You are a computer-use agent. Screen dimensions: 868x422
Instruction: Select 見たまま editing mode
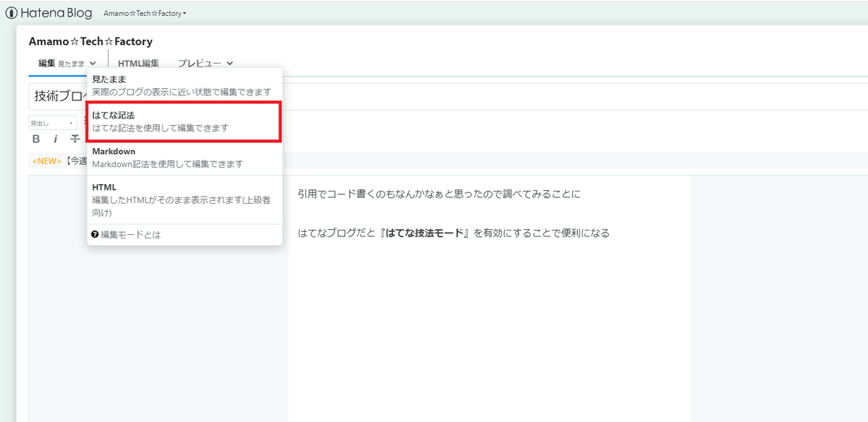(184, 85)
